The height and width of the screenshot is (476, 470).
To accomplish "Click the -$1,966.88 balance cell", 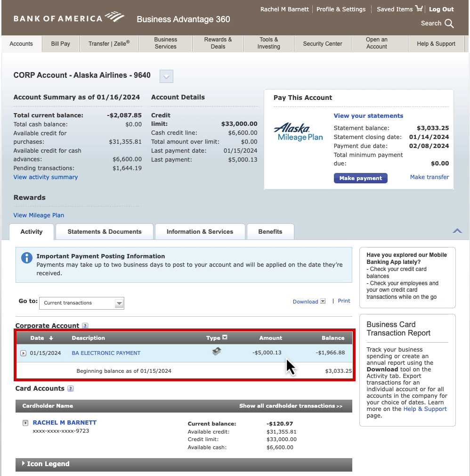I will pyautogui.click(x=331, y=353).
